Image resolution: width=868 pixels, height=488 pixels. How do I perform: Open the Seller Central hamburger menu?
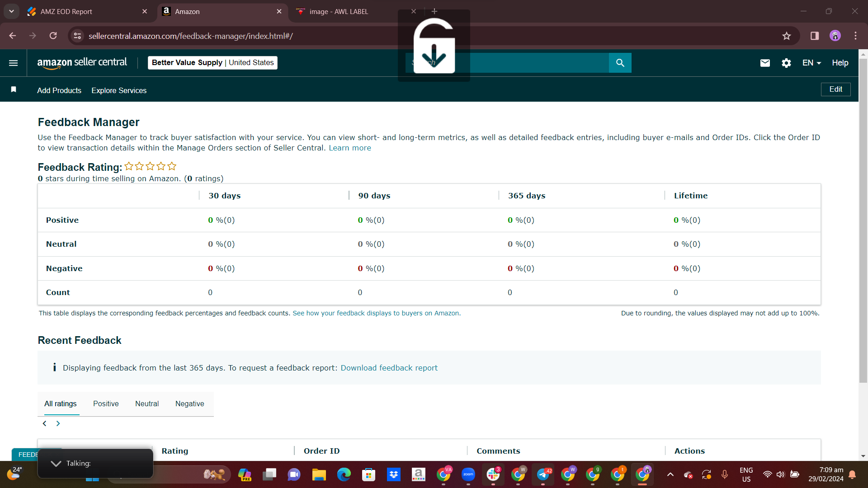click(14, 63)
